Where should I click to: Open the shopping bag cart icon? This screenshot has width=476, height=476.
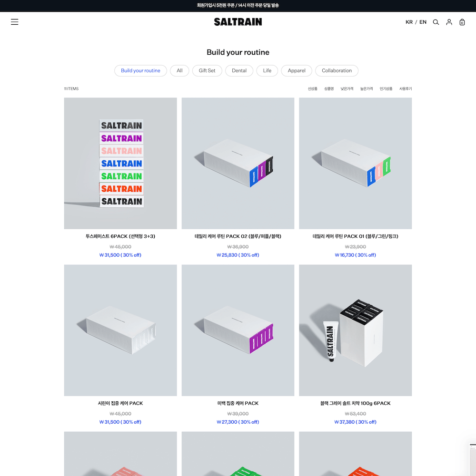pos(462,22)
